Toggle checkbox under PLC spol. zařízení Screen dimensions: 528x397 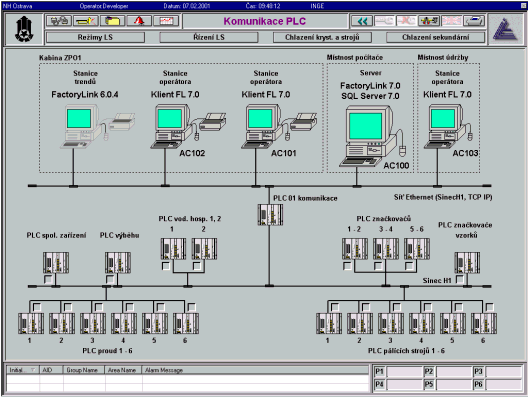[x=48, y=279]
